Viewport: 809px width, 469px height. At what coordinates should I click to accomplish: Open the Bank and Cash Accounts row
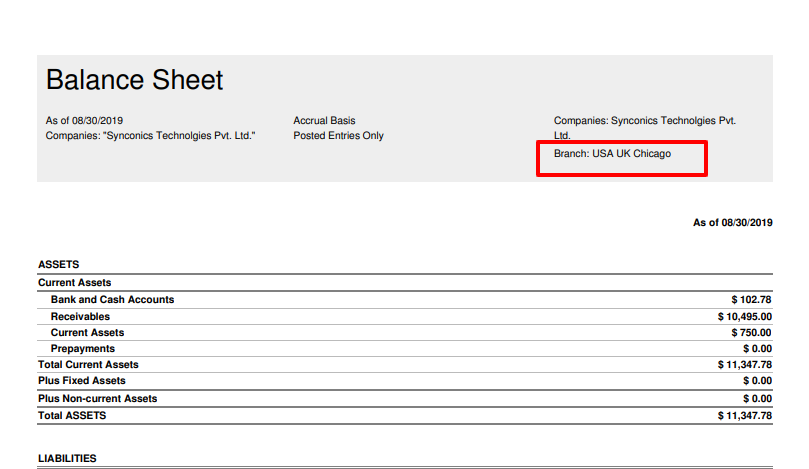coord(112,300)
